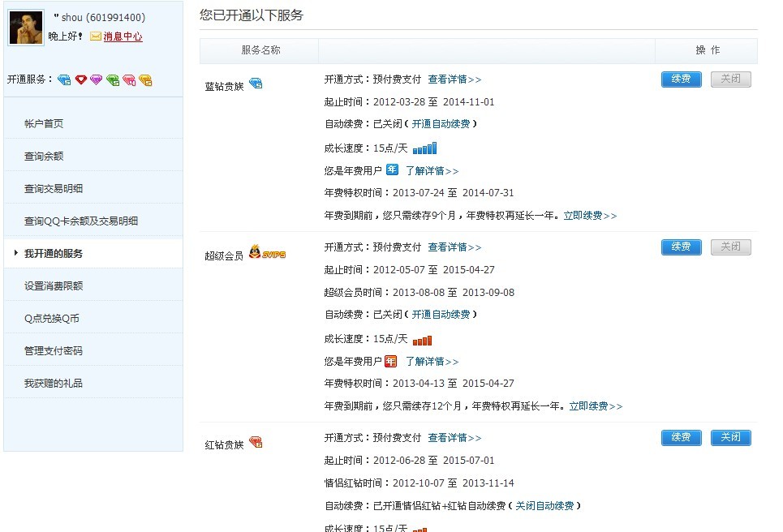Click the blue diamond icon beside 蓝钻贵族
Viewport: 783px width, 532px height.
pyautogui.click(x=256, y=84)
